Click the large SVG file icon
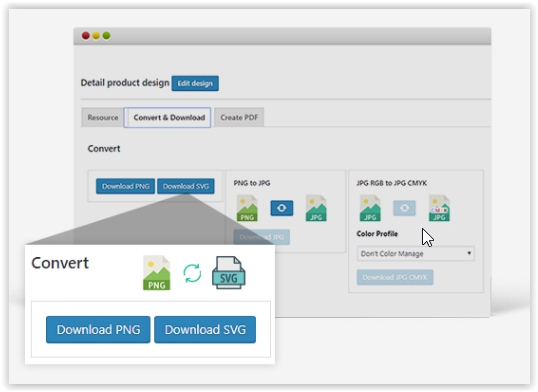This screenshot has width=538, height=392. [229, 273]
